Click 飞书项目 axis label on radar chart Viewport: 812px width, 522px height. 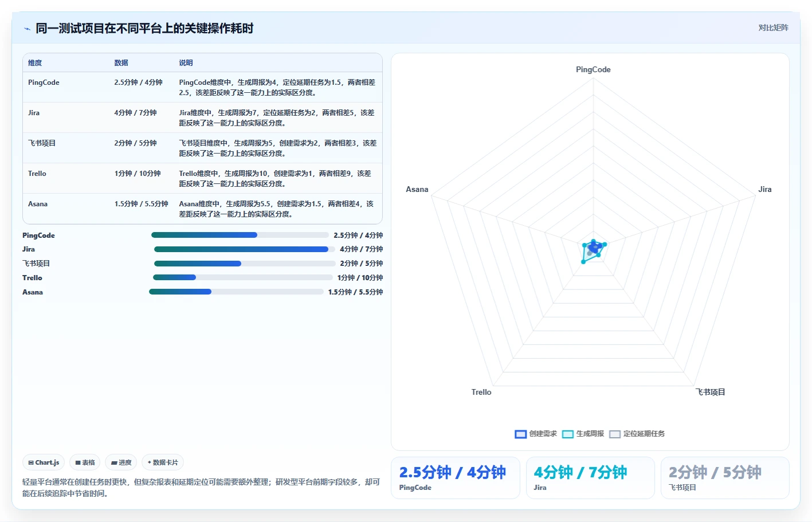pyautogui.click(x=711, y=392)
